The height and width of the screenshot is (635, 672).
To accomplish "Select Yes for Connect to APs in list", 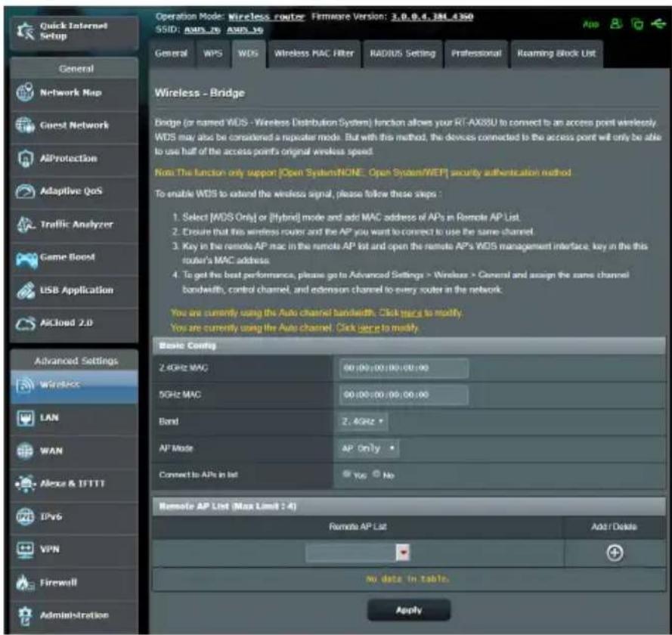I will (346, 474).
